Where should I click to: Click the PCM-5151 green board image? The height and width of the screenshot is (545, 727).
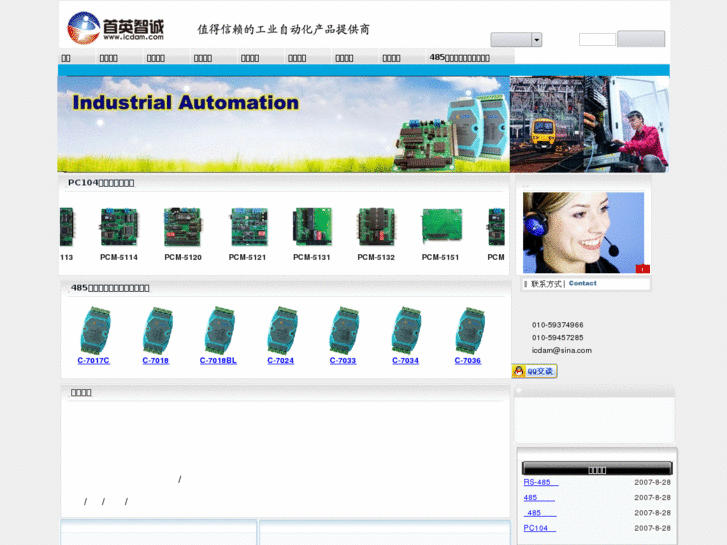tap(440, 227)
